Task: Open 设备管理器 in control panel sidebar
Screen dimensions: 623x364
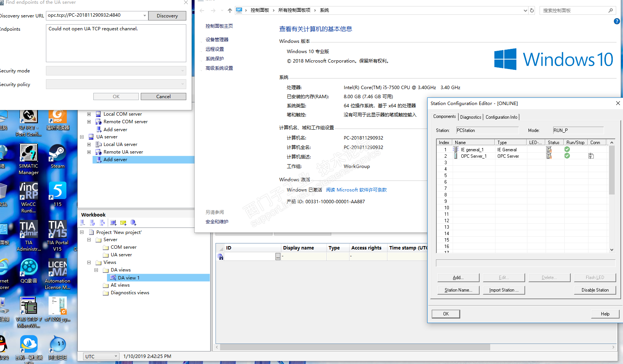Action: [x=217, y=40]
